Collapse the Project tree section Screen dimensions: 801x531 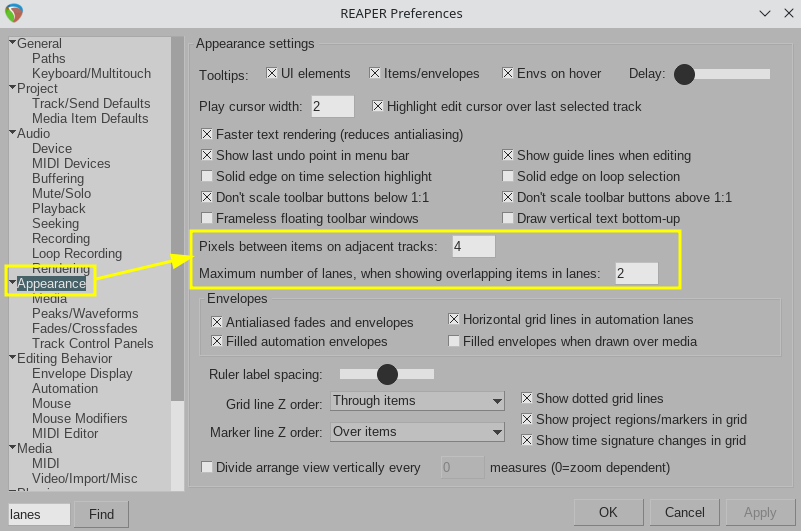point(12,87)
